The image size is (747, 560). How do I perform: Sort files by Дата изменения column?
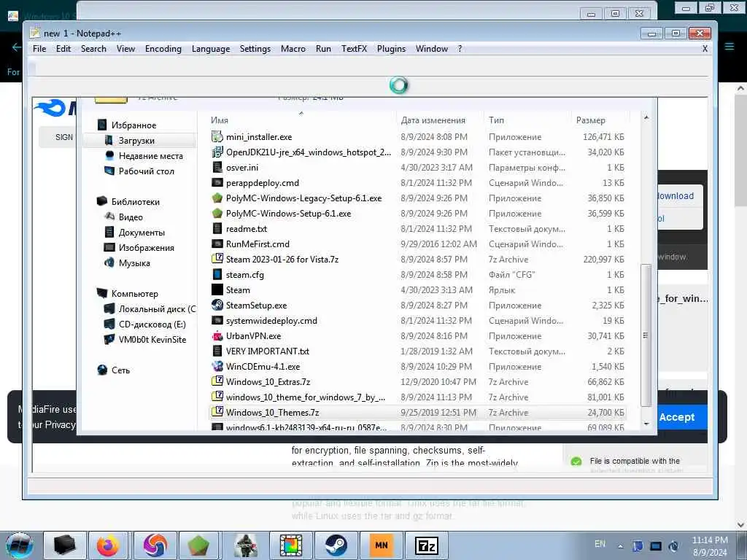(x=440, y=120)
